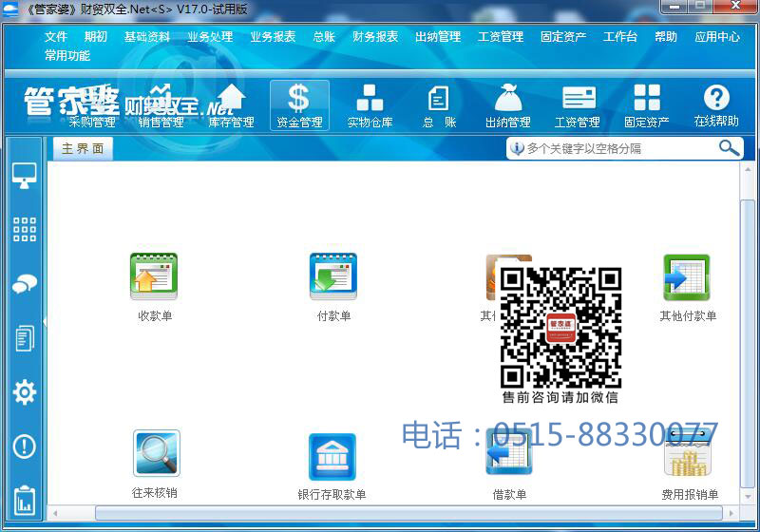Open the 基础资料 menu
The image size is (760, 532).
[147, 37]
